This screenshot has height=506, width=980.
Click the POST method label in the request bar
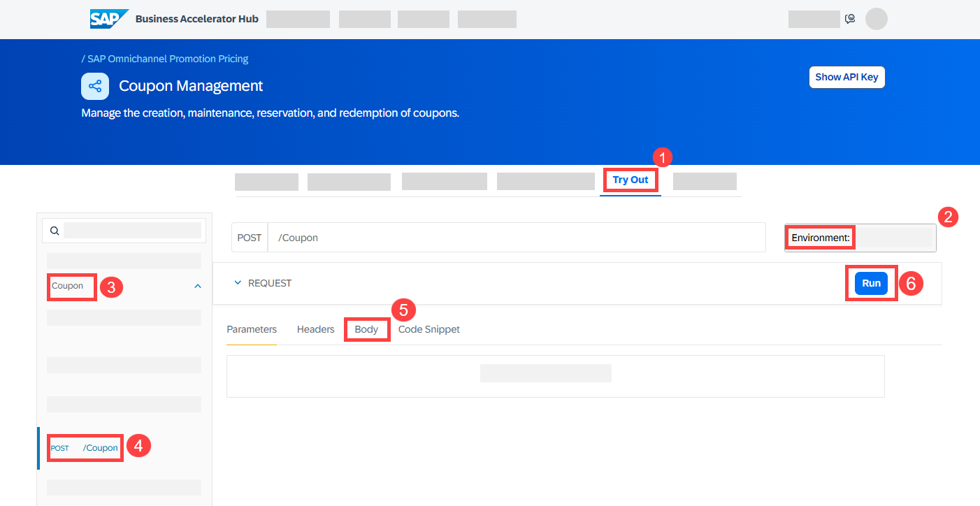[250, 238]
